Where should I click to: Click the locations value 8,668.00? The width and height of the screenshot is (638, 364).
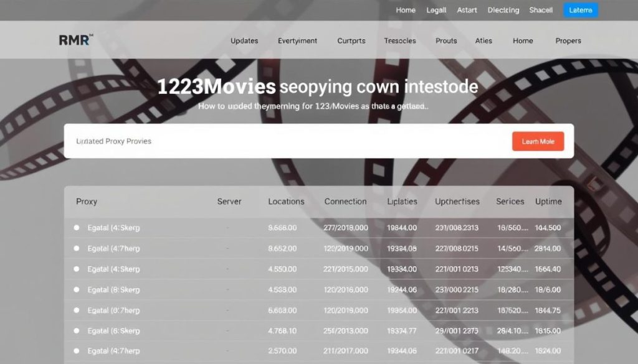pyautogui.click(x=282, y=228)
